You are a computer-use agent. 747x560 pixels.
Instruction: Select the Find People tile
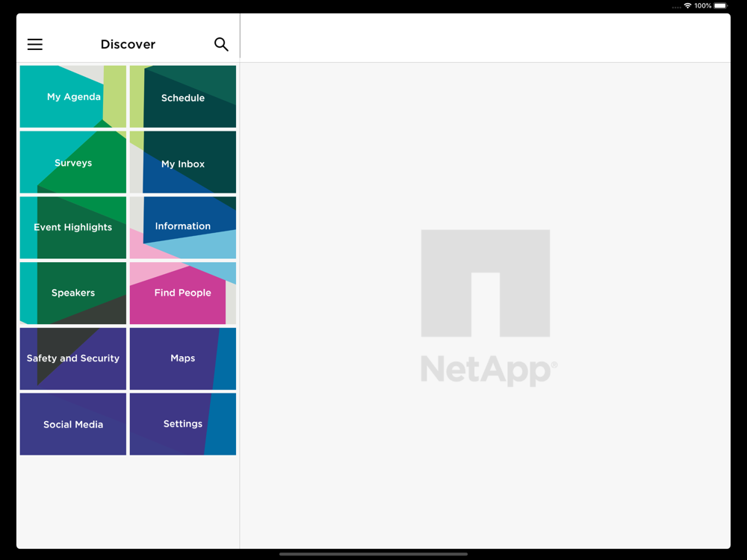pos(183,293)
